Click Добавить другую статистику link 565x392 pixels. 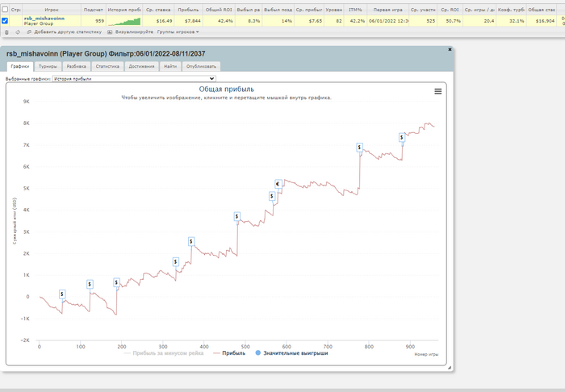tap(68, 32)
